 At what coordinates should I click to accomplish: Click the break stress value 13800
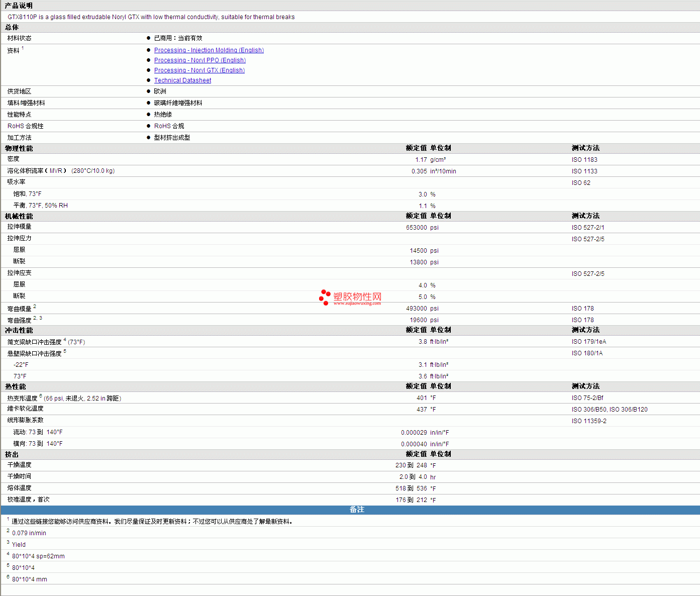[418, 262]
